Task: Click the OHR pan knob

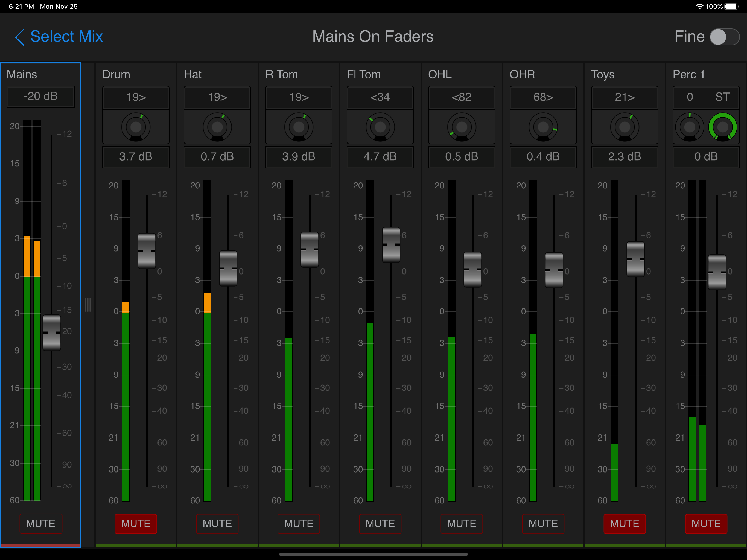Action: pos(543,127)
